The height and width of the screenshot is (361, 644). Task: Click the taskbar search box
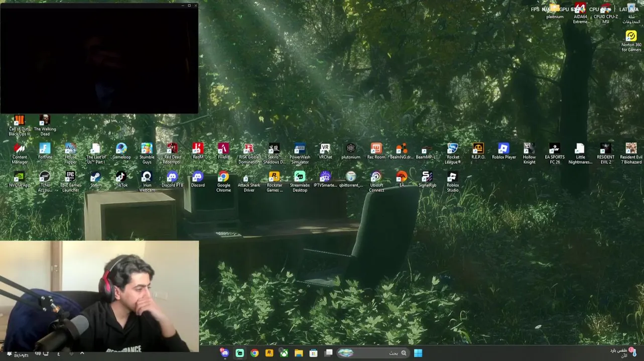tap(373, 353)
